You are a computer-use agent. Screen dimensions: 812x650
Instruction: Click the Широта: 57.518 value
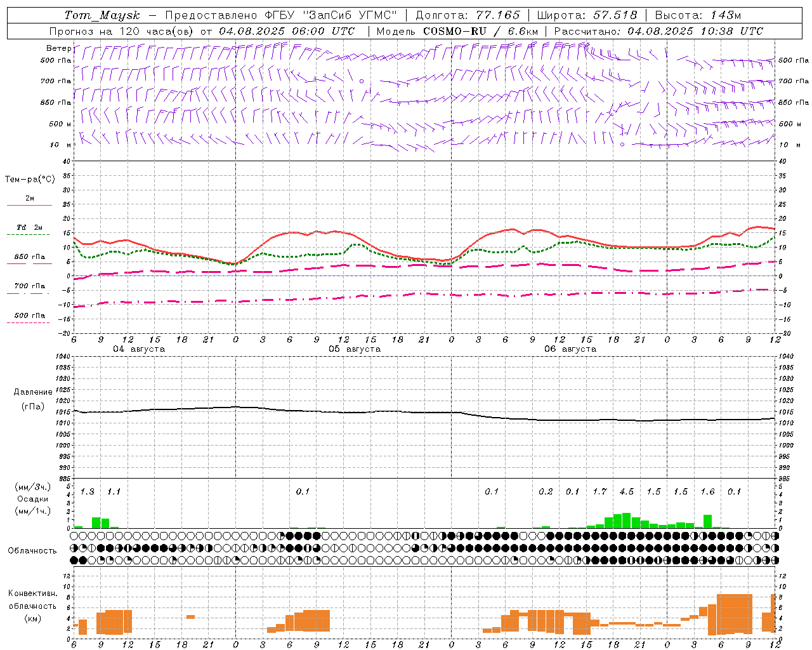click(x=587, y=15)
